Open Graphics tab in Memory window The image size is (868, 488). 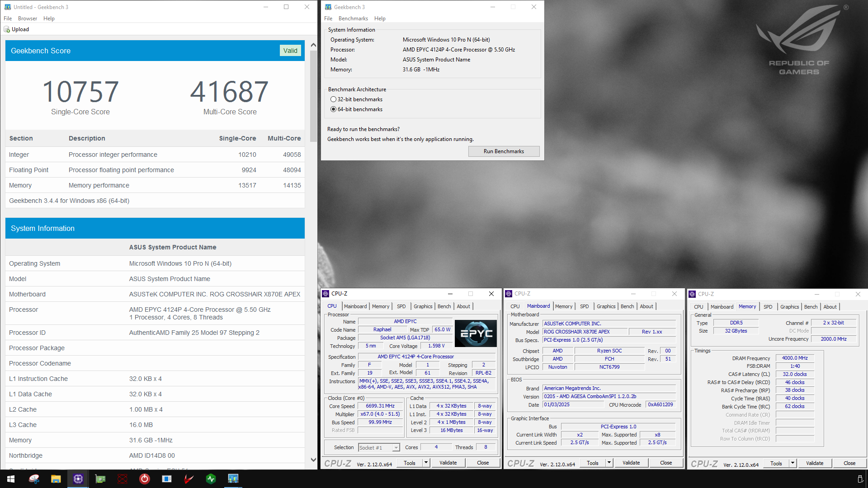(x=789, y=307)
